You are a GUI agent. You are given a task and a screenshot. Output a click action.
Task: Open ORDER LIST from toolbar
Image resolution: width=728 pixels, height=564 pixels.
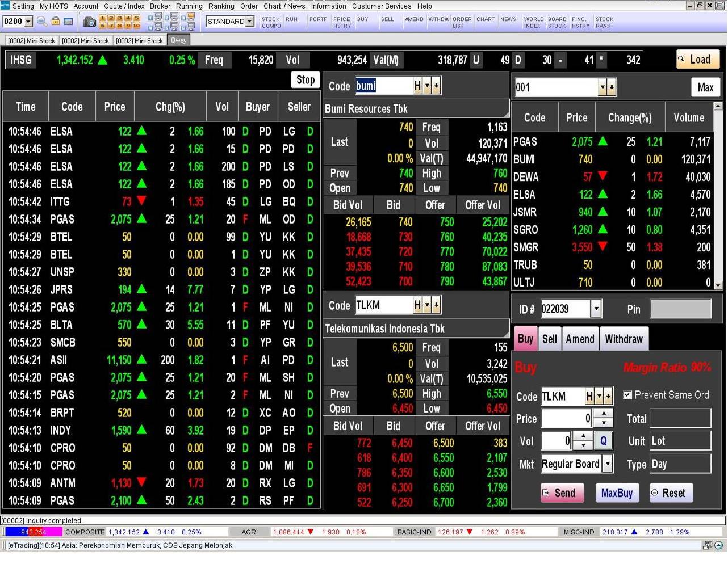coord(462,22)
